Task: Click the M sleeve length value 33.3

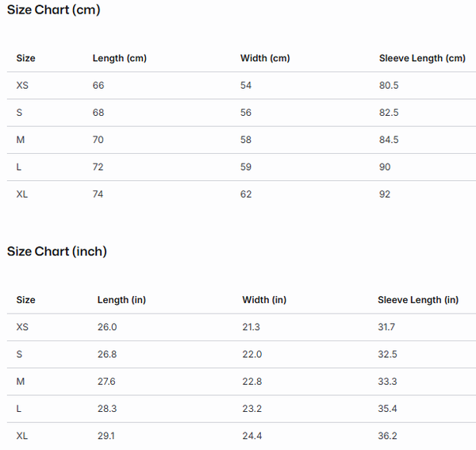Action: [387, 381]
